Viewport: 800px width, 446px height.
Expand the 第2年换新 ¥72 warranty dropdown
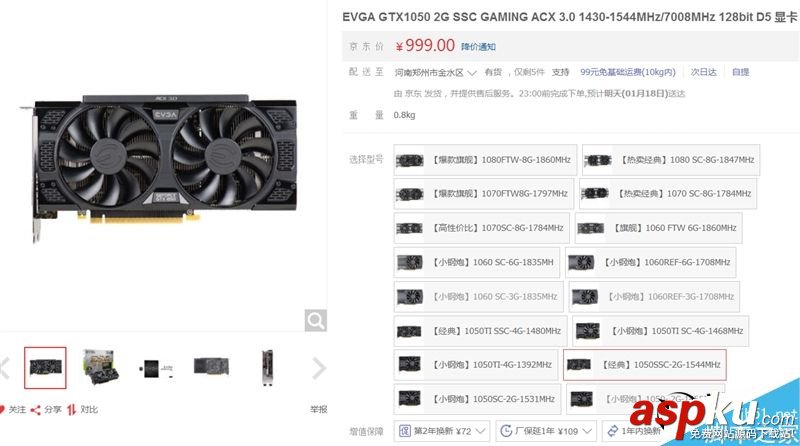[442, 431]
